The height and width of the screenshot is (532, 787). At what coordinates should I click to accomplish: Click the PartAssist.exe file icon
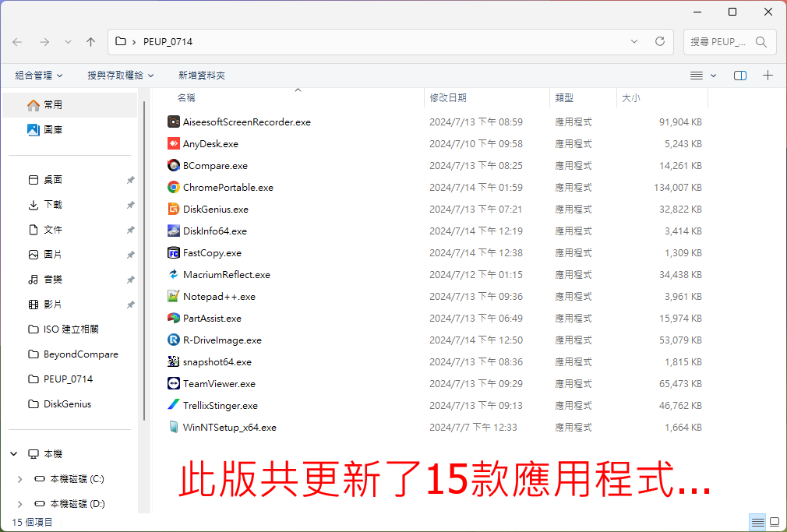(x=173, y=319)
